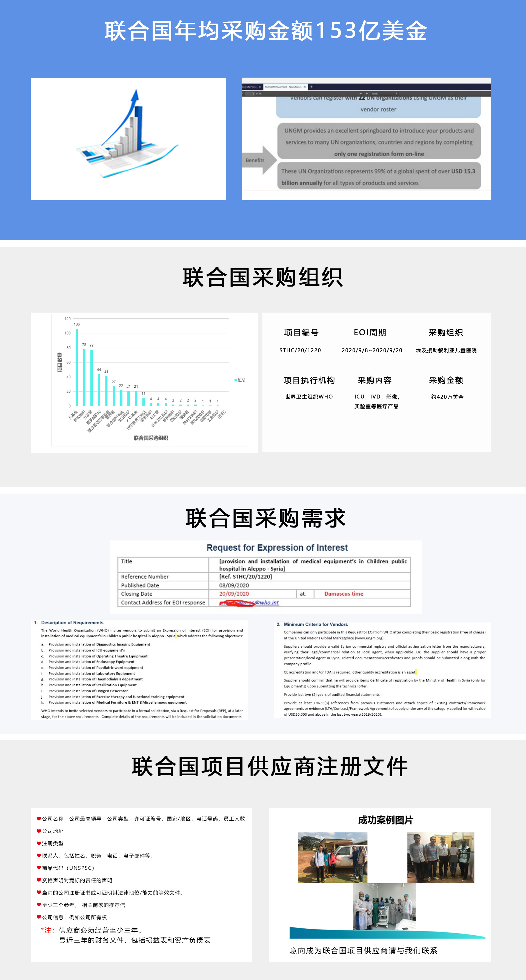Click the tallest bar labeled 106
The height and width of the screenshot is (980, 526).
pyautogui.click(x=77, y=367)
